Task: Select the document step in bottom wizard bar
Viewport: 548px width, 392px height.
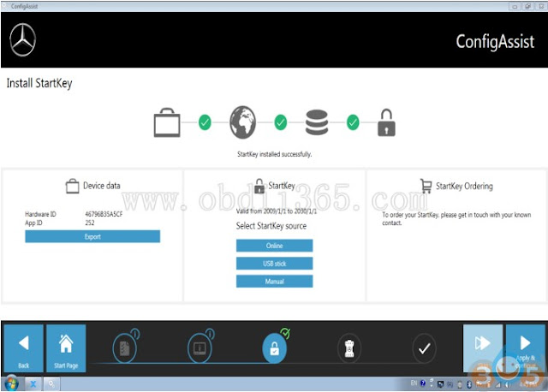Action: coord(125,348)
